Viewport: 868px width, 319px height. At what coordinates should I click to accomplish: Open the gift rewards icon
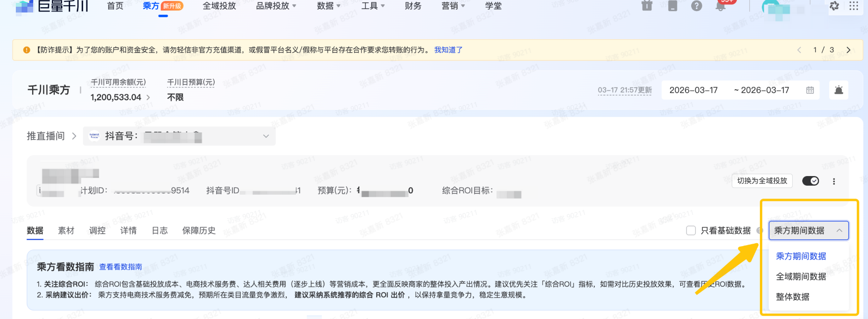647,5
